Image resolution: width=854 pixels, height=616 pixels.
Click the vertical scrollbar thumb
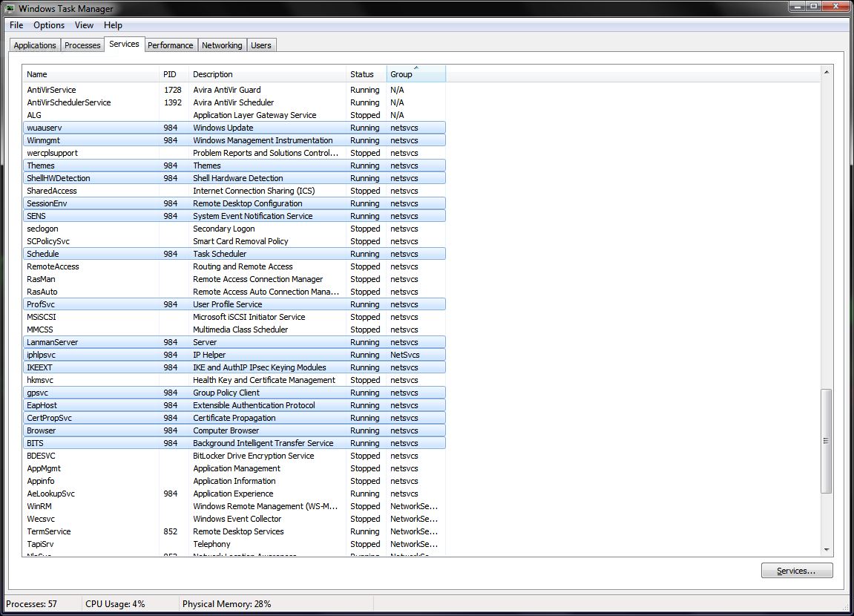click(x=827, y=441)
